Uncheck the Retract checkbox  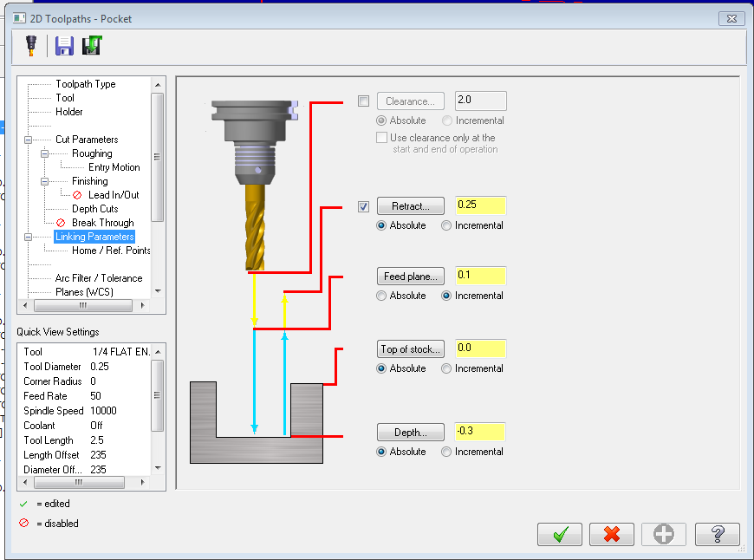363,206
